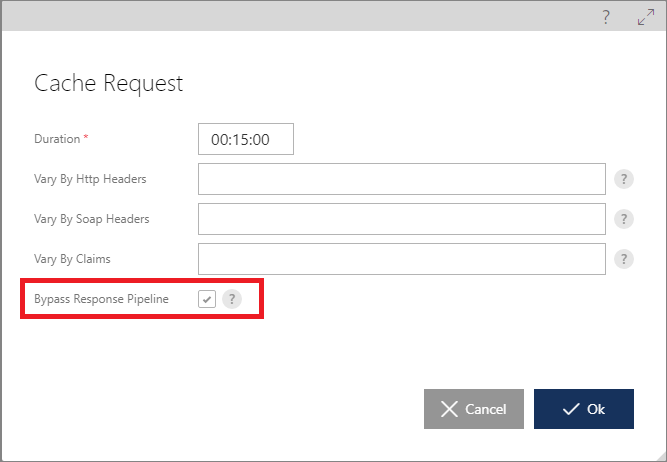
Task: Confirm settings with the Ok button
Action: 584,409
